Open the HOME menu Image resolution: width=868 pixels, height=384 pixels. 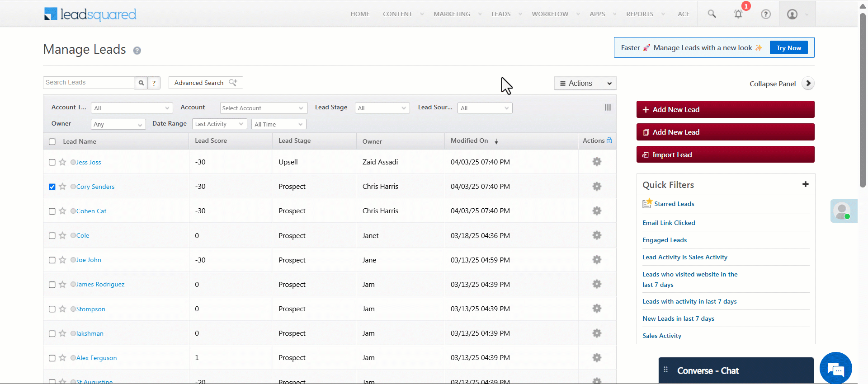coord(360,14)
